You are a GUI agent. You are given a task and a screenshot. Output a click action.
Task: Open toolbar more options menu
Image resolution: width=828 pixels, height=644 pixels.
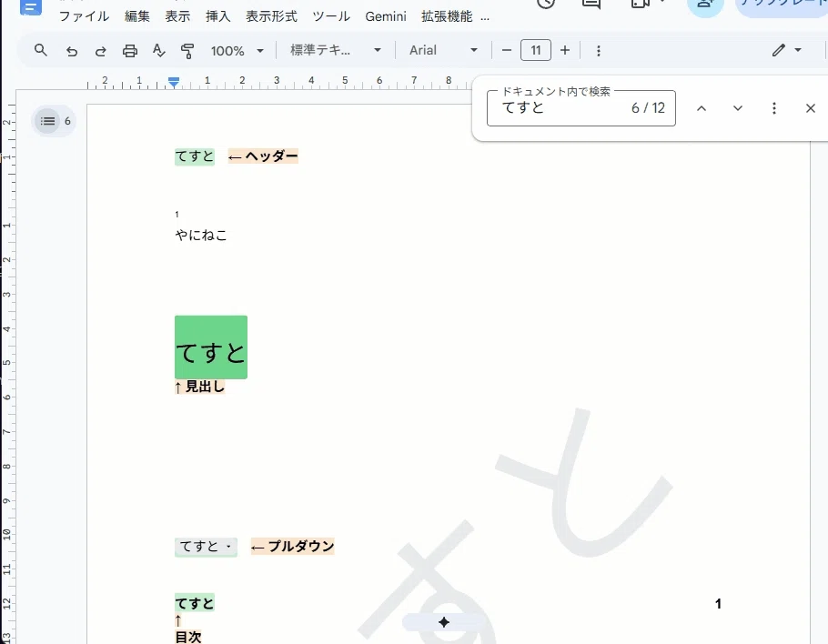[599, 51]
